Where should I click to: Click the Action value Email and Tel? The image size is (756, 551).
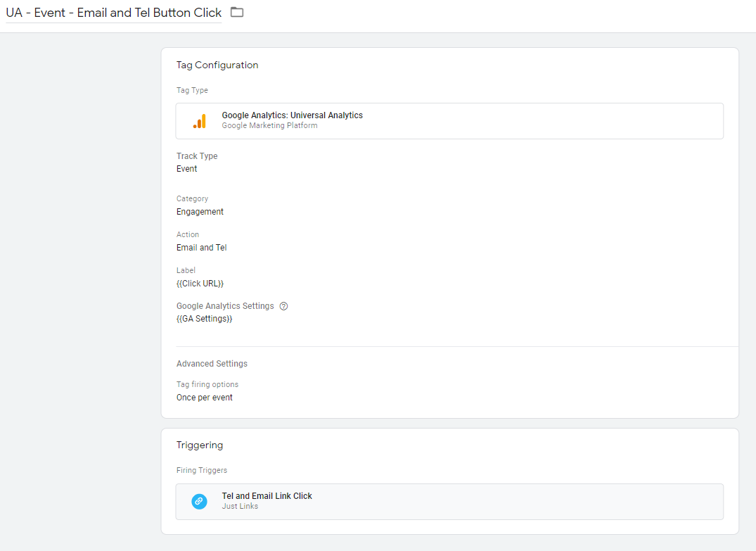coord(201,248)
